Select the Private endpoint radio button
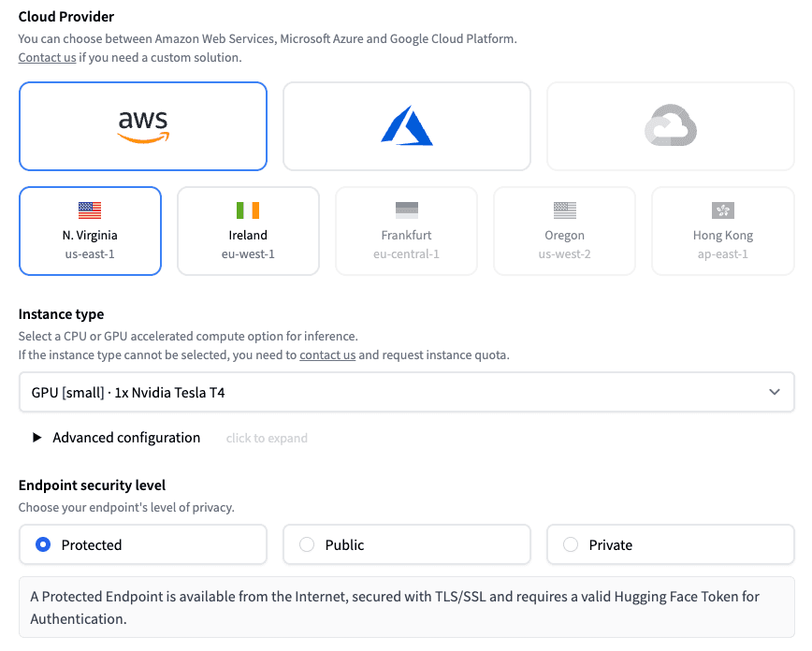812x651 pixels. coord(570,544)
